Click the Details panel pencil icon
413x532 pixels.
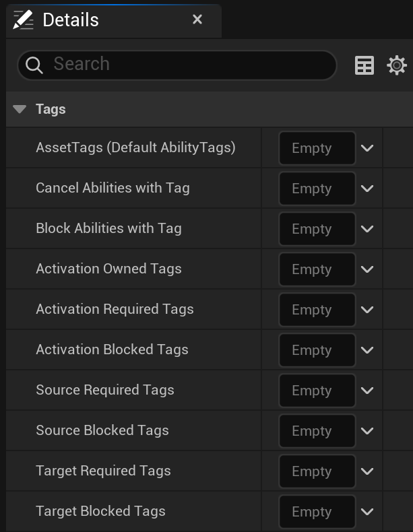(x=23, y=20)
